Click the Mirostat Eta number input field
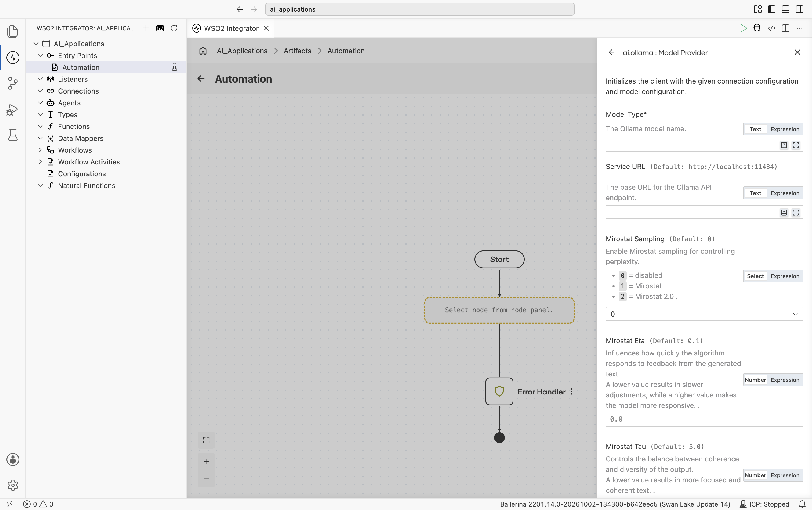Screen dimensions: 812x510 [x=704, y=419]
